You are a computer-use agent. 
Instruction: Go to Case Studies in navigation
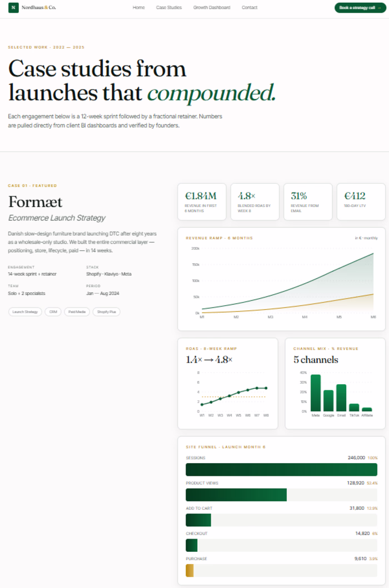169,8
